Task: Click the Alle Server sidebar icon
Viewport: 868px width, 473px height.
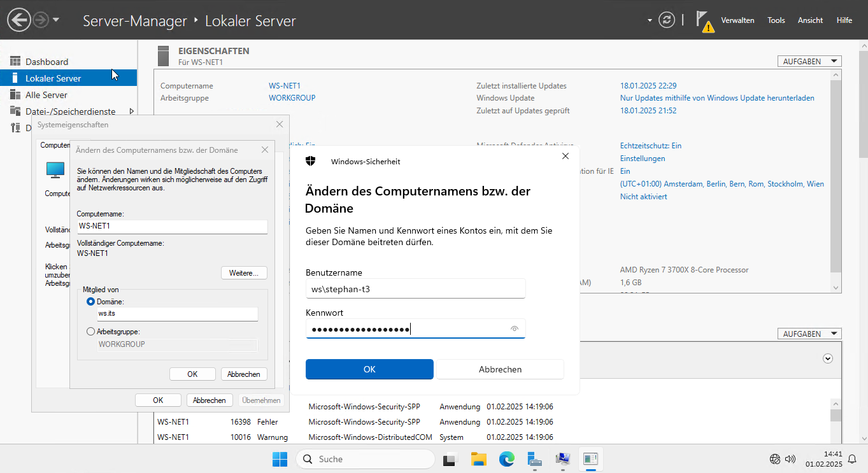Action: (x=15, y=95)
